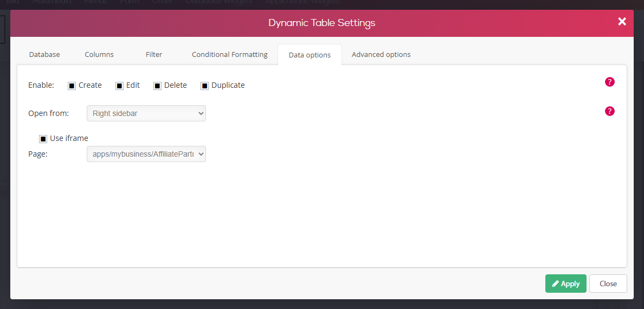
Task: Click the 'Page:' label text
Action: coord(38,154)
